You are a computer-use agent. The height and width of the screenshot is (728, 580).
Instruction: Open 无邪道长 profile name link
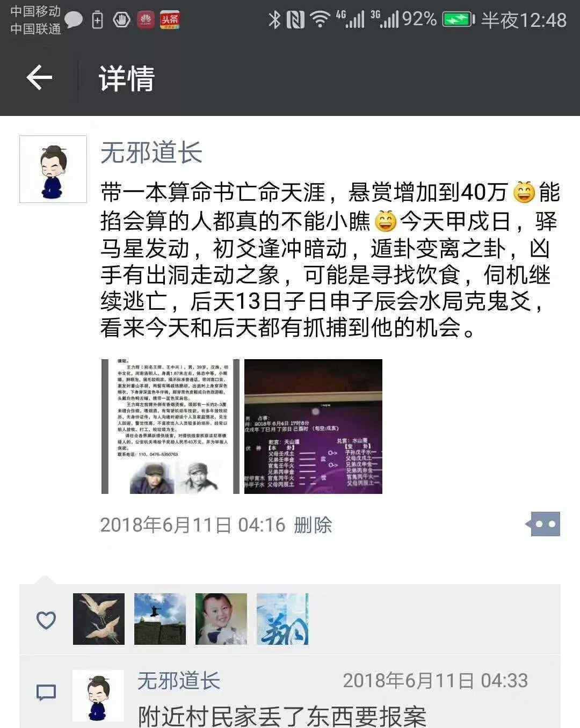coord(151,152)
